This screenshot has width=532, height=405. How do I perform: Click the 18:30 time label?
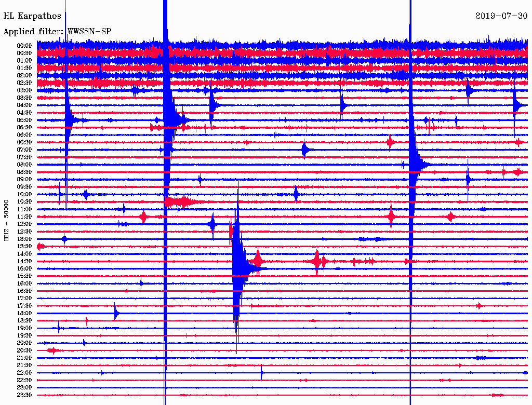24,320
